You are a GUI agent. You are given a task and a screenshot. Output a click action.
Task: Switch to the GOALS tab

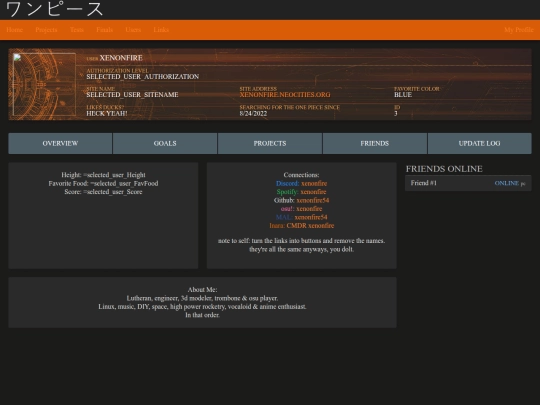[165, 143]
